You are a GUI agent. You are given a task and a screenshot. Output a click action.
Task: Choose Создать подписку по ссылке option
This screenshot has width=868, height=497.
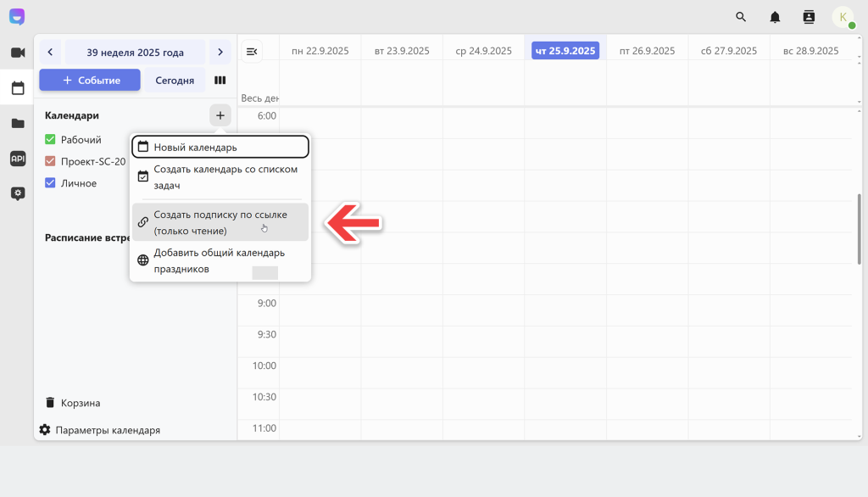point(220,222)
